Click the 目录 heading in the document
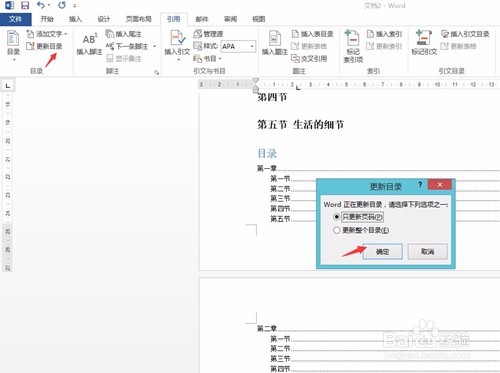Image resolution: width=500 pixels, height=373 pixels. (267, 153)
